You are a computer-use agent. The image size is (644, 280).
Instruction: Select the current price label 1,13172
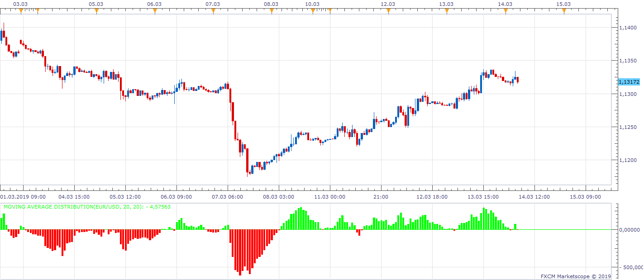click(x=629, y=82)
